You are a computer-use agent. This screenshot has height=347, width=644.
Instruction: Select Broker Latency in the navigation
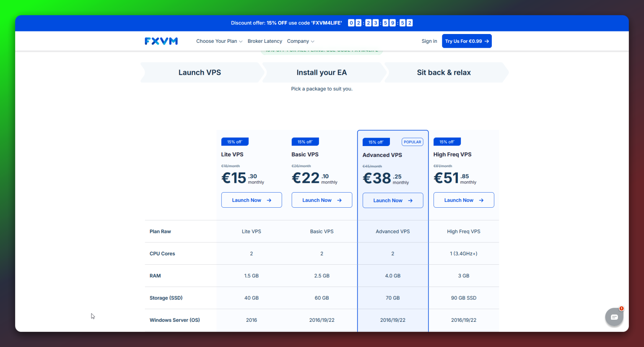(x=265, y=41)
